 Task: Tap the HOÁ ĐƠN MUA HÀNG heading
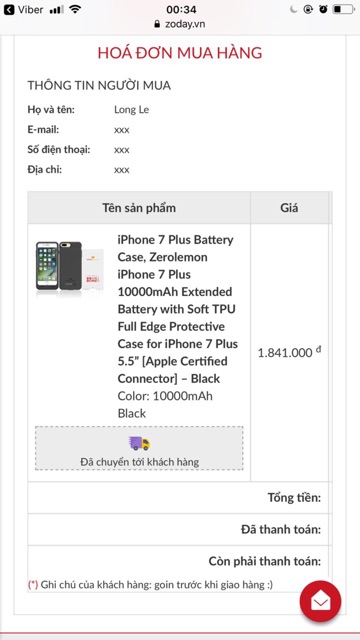[x=180, y=53]
